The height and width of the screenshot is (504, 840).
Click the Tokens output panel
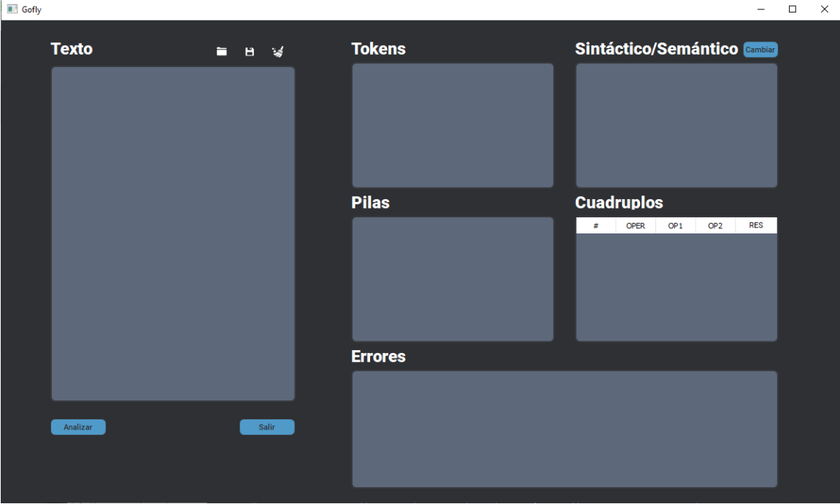click(452, 125)
